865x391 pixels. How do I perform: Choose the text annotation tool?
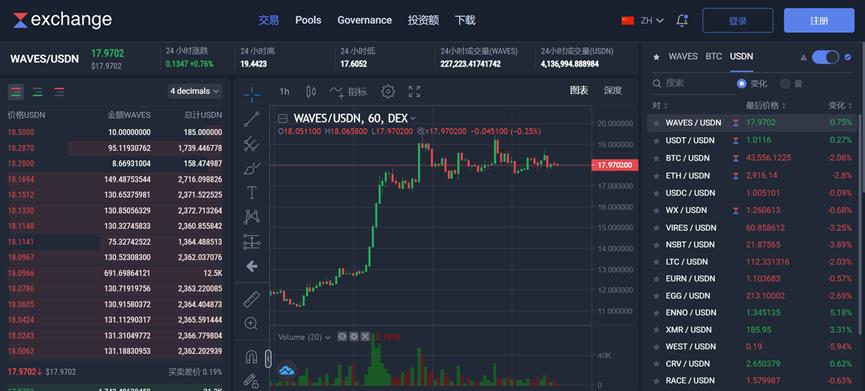tap(252, 192)
